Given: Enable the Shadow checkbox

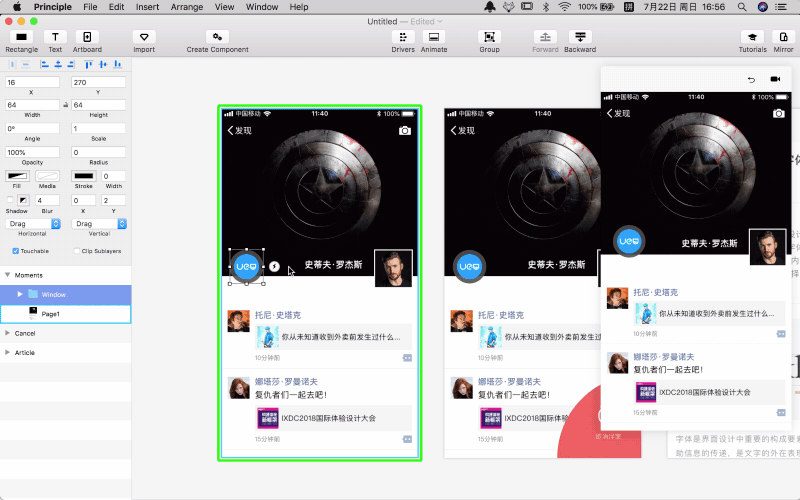Looking at the screenshot, I should [11, 201].
